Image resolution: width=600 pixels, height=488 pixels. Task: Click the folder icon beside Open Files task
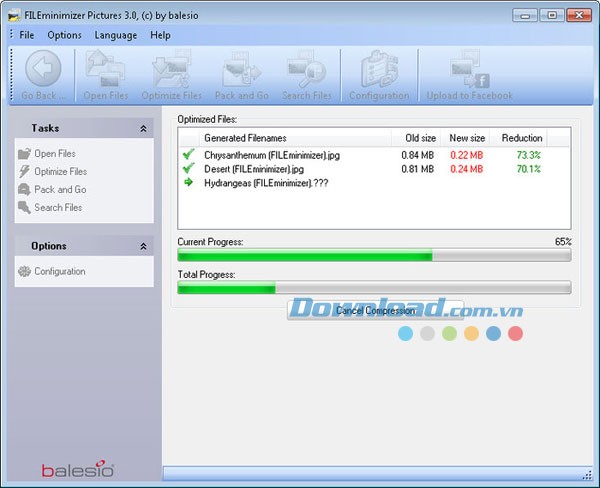pos(24,153)
